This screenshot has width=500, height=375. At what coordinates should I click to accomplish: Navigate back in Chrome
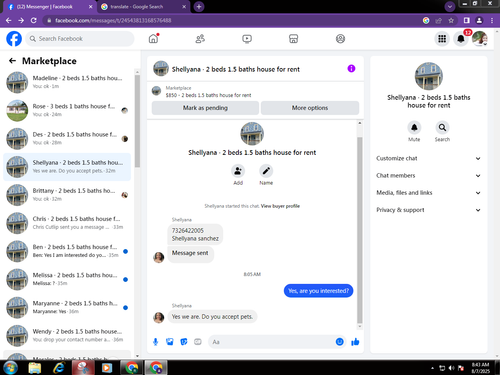[x=9, y=20]
